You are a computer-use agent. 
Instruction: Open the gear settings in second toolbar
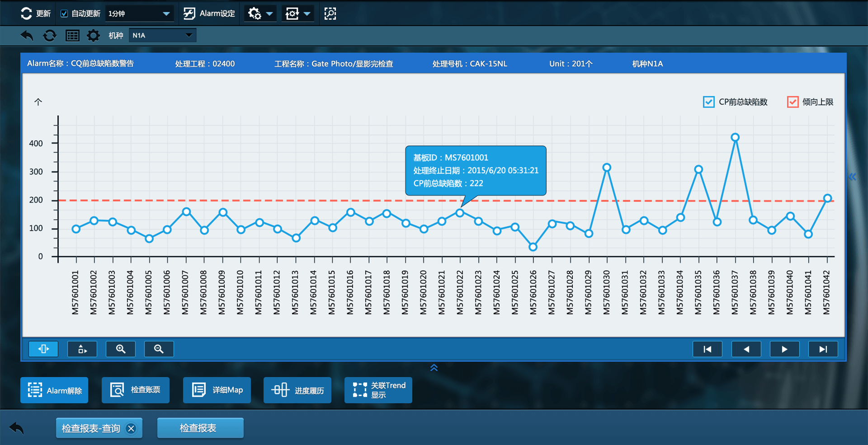[x=93, y=35]
